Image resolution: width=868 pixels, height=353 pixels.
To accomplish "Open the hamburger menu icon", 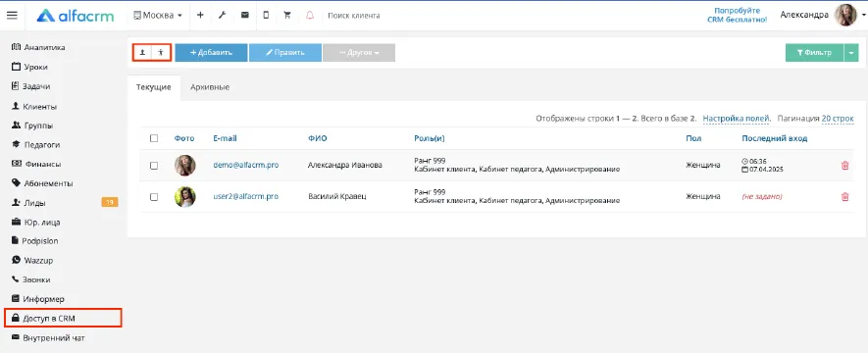I will coord(12,15).
